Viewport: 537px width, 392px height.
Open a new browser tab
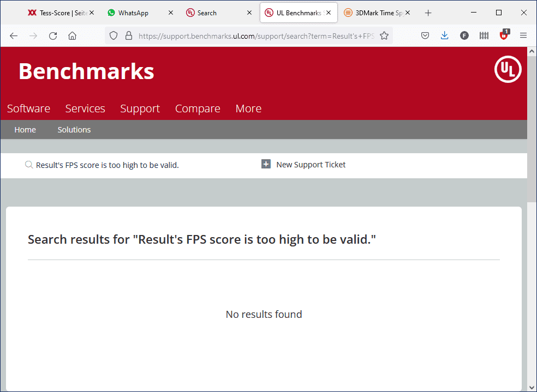pyautogui.click(x=428, y=13)
